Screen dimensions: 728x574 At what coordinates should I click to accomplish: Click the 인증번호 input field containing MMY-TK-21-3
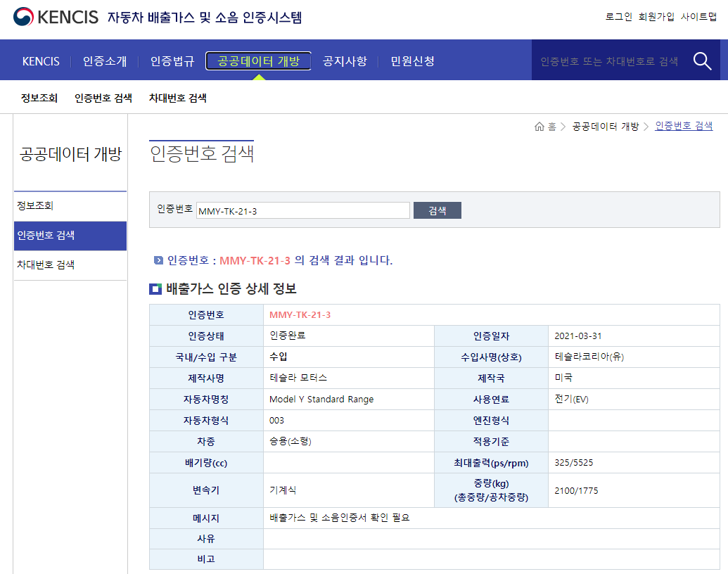(302, 211)
